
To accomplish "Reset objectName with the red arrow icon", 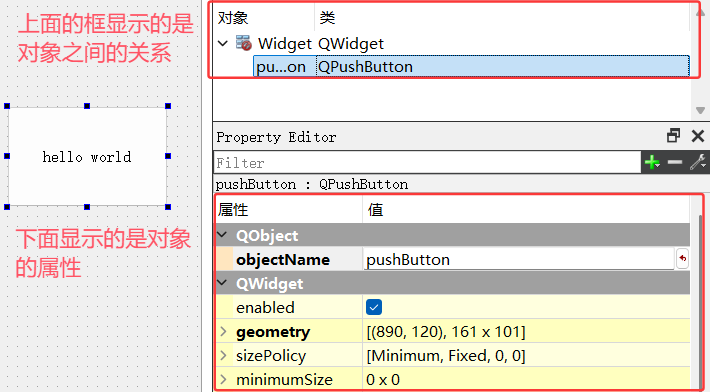I will point(682,259).
